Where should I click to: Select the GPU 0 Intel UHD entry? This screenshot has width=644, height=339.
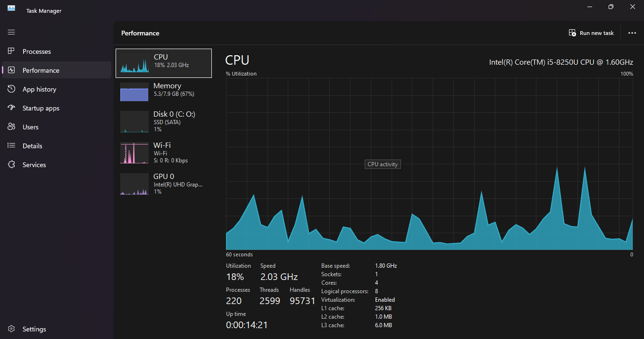(164, 184)
